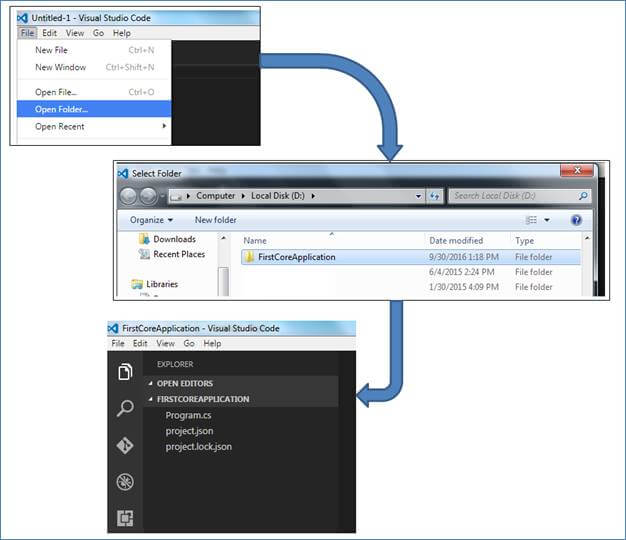Sort by the Name column header

255,241
